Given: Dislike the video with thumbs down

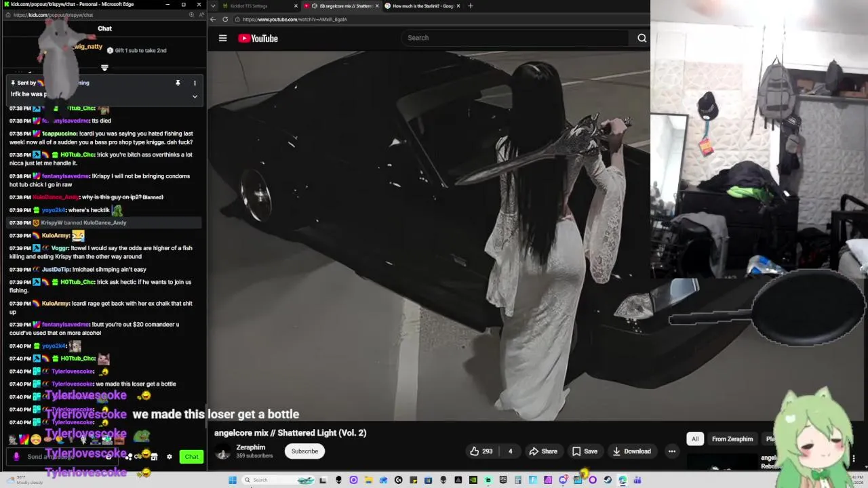Looking at the screenshot, I should click(511, 451).
